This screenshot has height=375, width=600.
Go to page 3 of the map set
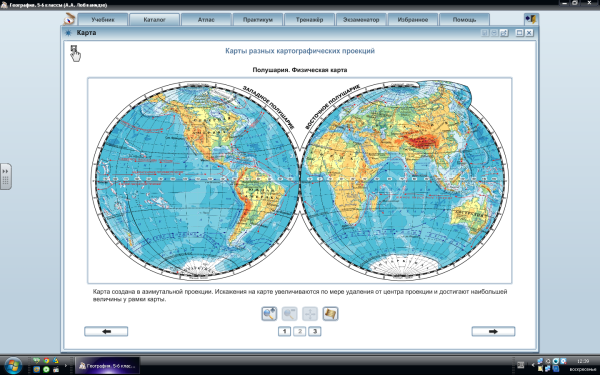click(315, 331)
